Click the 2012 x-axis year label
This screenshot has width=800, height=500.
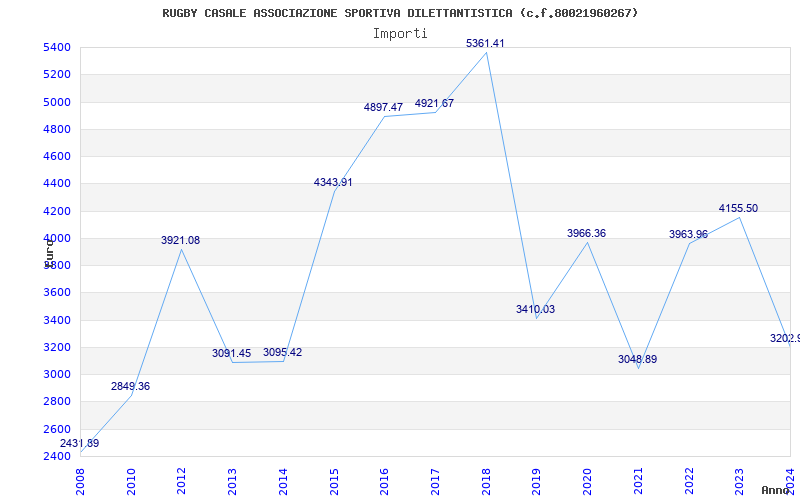click(182, 481)
